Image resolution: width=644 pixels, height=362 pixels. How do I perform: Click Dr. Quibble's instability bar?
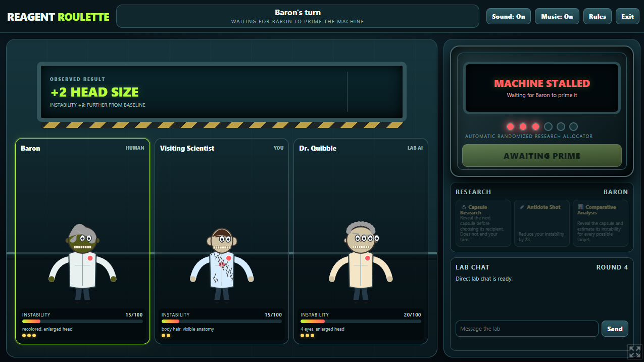[x=361, y=321]
